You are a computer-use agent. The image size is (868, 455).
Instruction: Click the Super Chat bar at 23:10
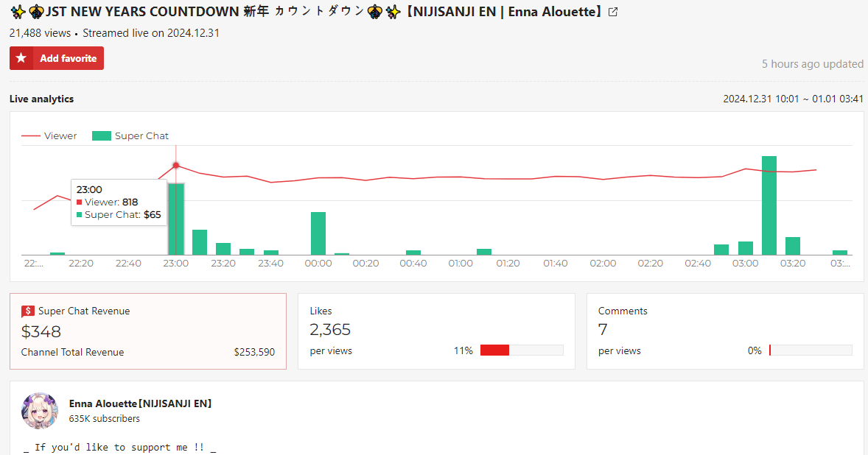pyautogui.click(x=200, y=242)
